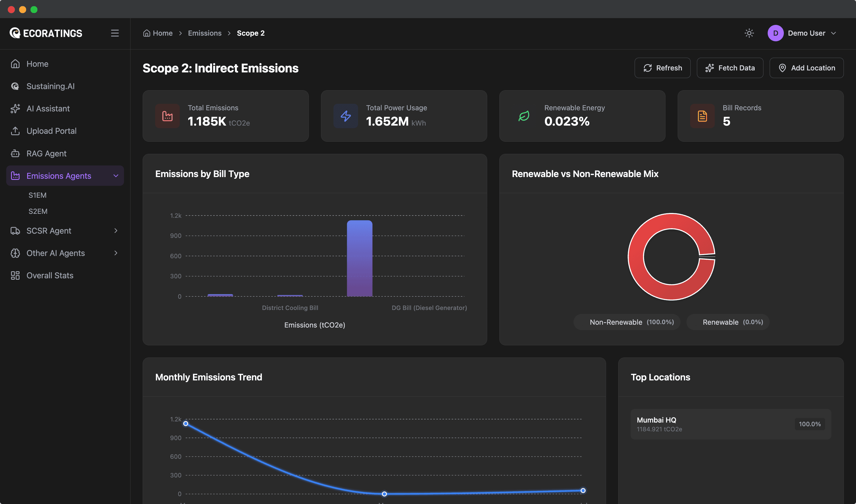
Task: Open the Demo User dropdown arrow
Action: pos(833,33)
